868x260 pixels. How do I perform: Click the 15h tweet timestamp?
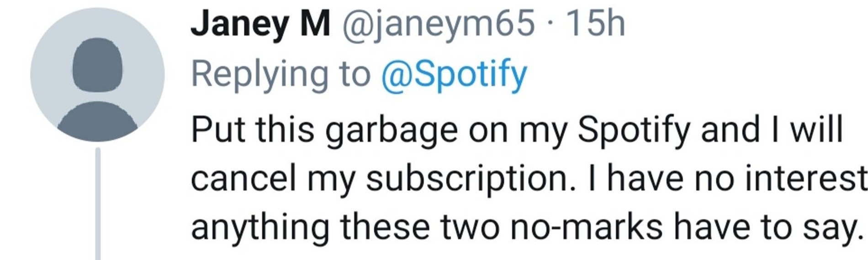tap(595, 24)
